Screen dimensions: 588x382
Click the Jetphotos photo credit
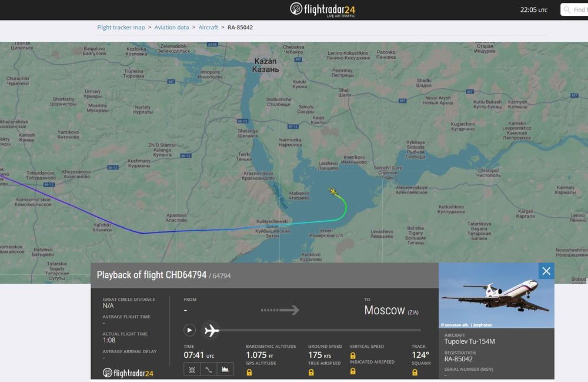pos(466,325)
